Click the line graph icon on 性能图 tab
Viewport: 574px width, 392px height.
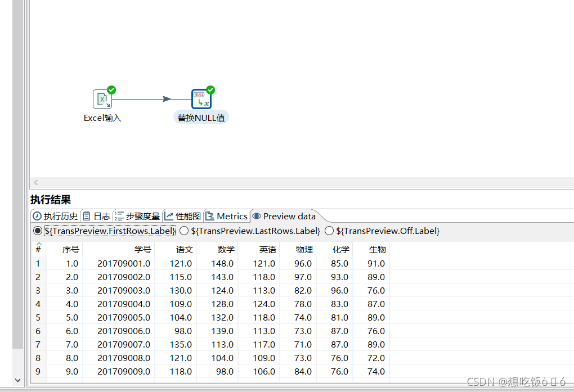point(168,215)
